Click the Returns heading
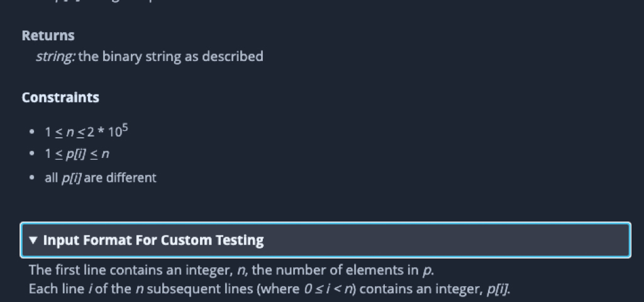The image size is (644, 302). tap(48, 36)
